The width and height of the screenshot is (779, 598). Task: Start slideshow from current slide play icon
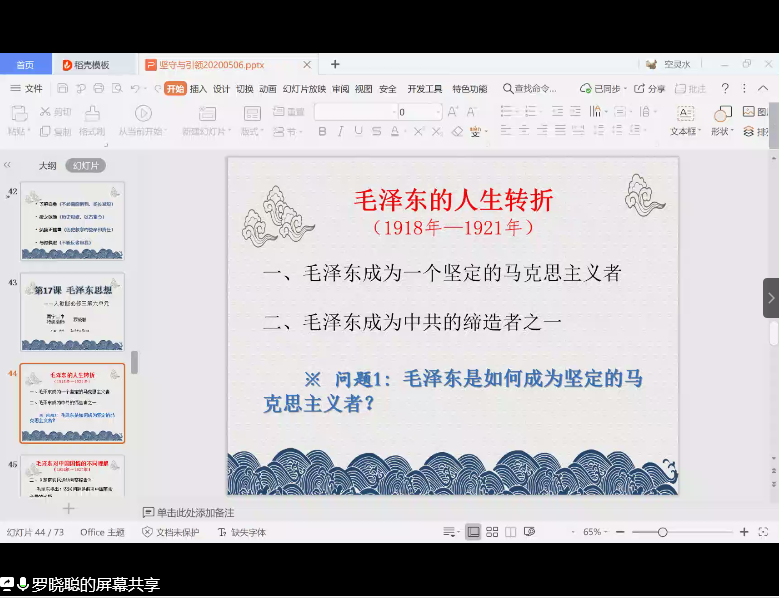click(143, 114)
